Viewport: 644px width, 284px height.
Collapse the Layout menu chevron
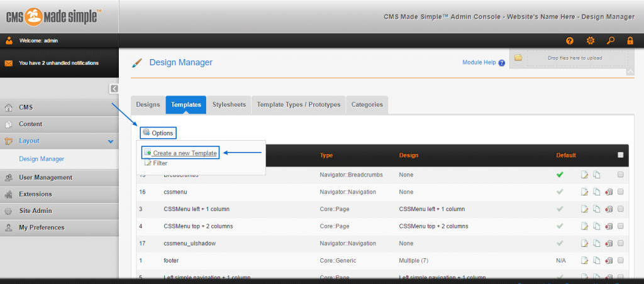(110, 141)
